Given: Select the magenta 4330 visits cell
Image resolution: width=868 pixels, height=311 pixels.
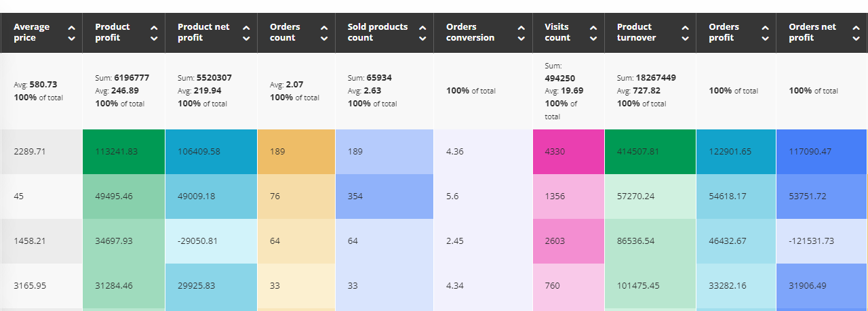Looking at the screenshot, I should (568, 152).
